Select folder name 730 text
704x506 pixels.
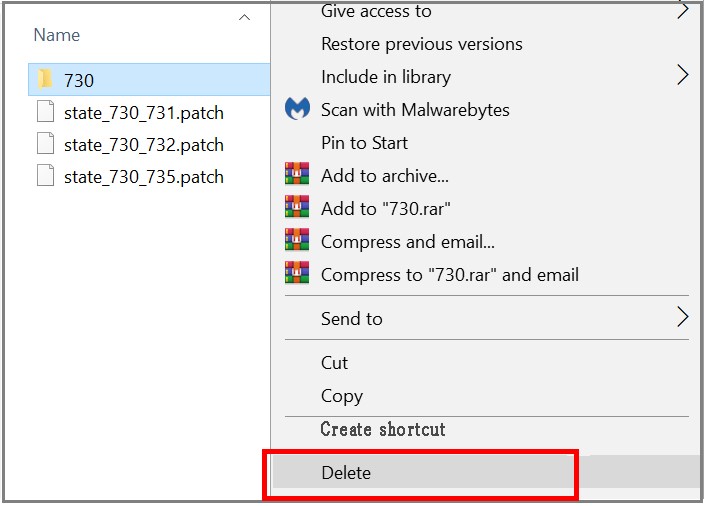[x=79, y=80]
